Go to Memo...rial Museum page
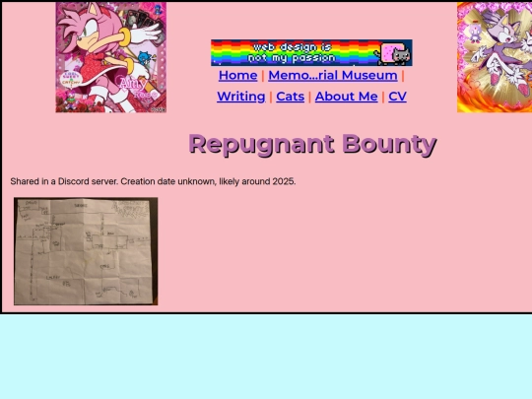 333,75
